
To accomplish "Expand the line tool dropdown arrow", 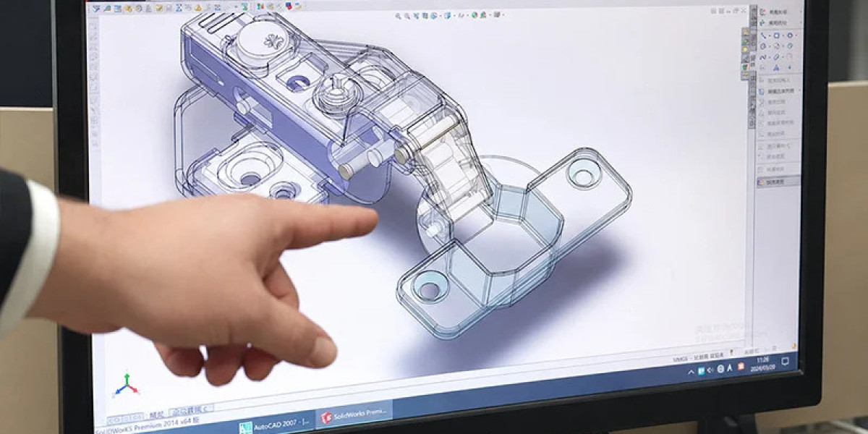I will click(x=770, y=35).
